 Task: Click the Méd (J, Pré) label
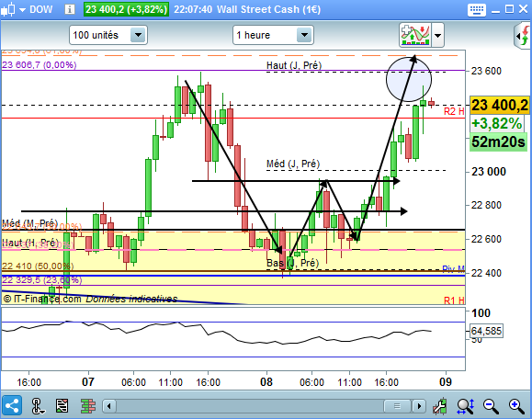293,164
